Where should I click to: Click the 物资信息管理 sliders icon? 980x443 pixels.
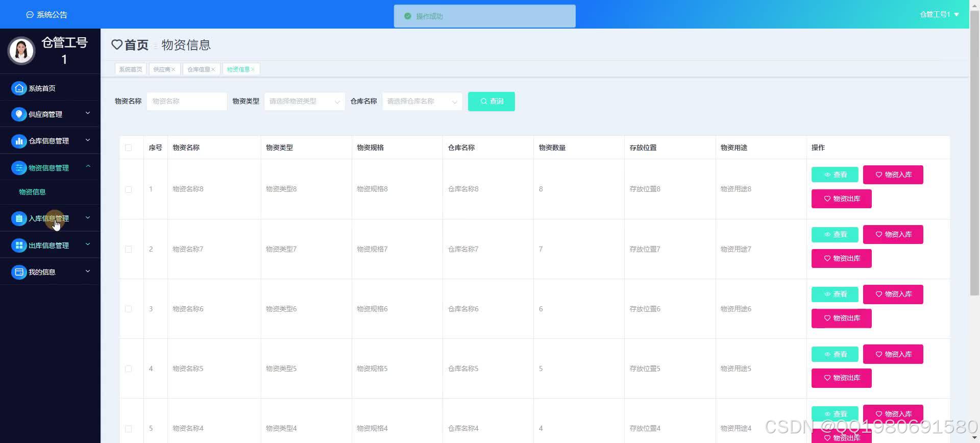19,168
